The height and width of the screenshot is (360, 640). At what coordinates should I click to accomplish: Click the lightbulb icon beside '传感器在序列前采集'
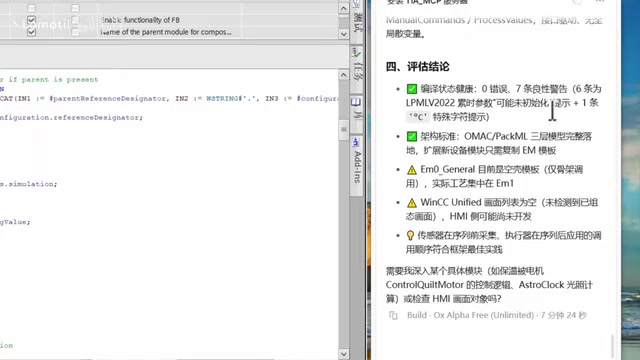410,236
